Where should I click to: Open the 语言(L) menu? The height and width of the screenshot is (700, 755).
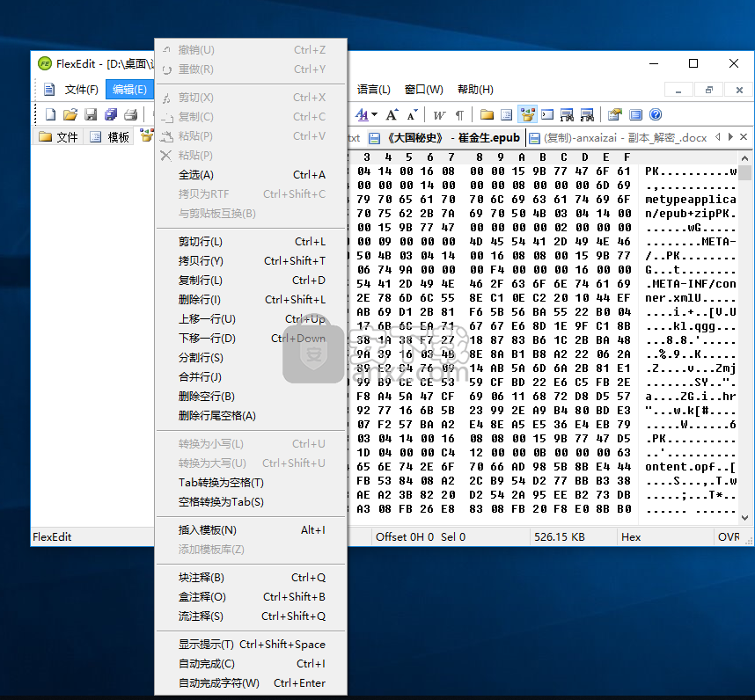374,90
